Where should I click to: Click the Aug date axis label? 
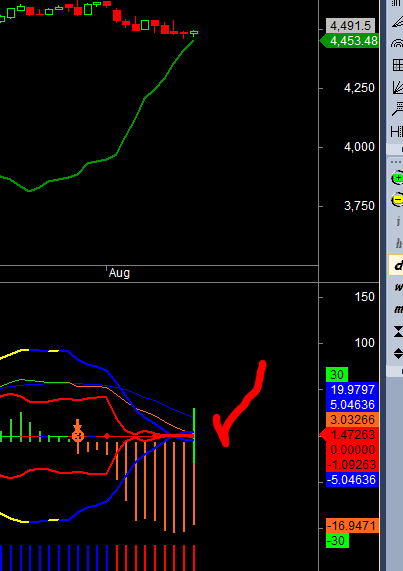[x=119, y=273]
